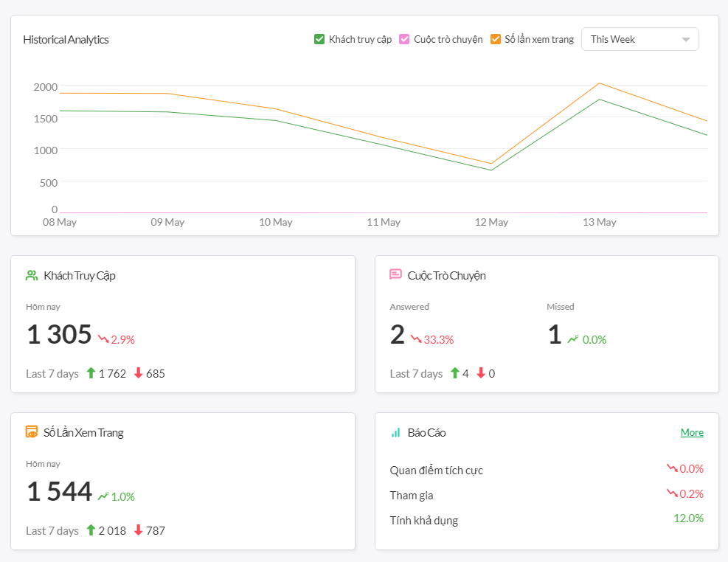Click the Missed chats count

click(555, 335)
